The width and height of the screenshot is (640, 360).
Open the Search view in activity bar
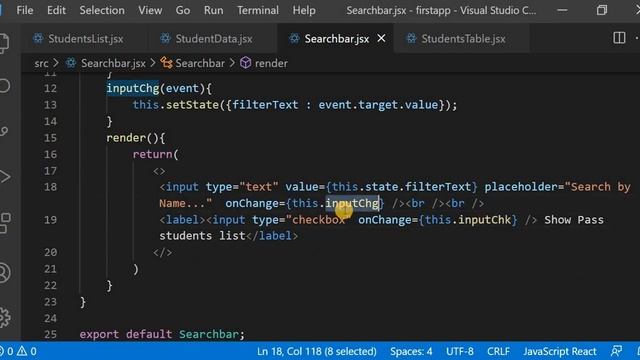pos(4,86)
